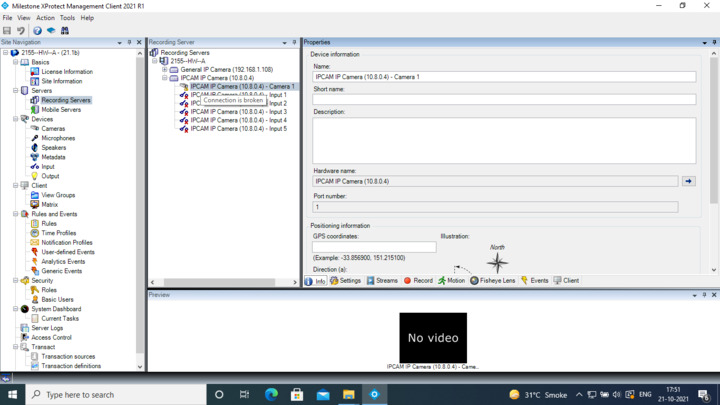Select Recording Servers in Site Navigation

[x=65, y=100]
